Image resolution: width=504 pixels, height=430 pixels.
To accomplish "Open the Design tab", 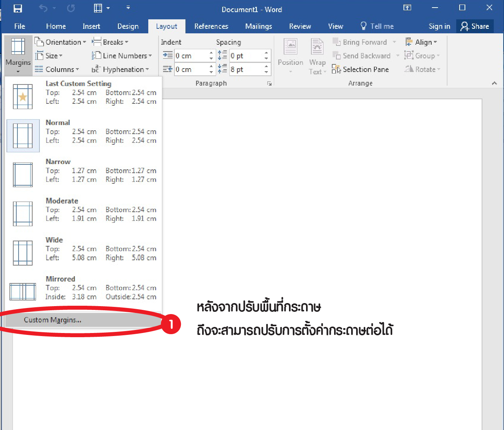I will click(x=128, y=26).
